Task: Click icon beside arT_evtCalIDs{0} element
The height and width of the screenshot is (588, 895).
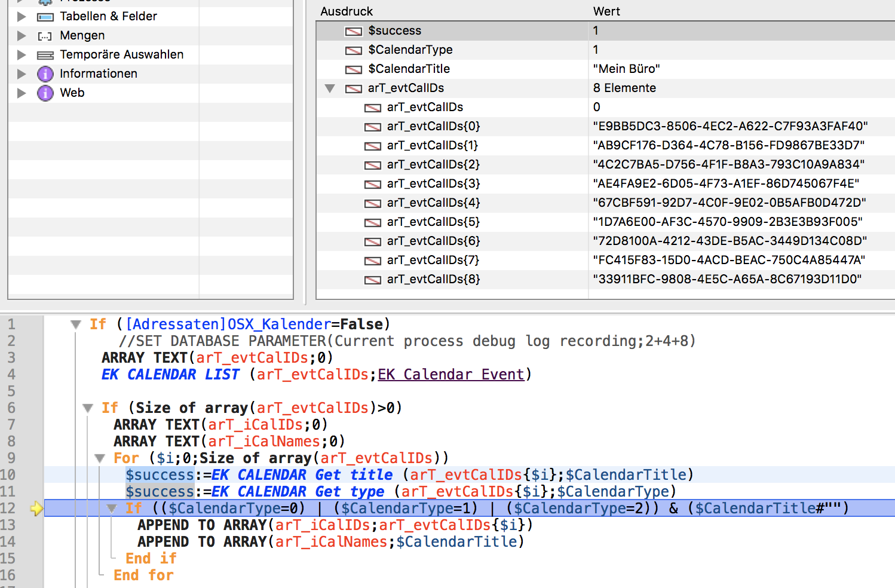Action: click(373, 127)
